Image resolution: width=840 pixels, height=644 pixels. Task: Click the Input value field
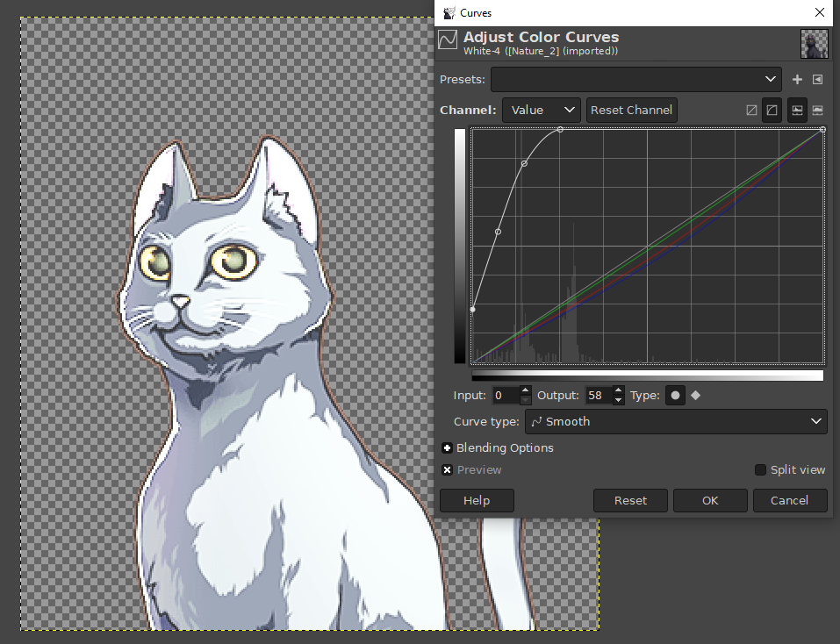click(506, 396)
